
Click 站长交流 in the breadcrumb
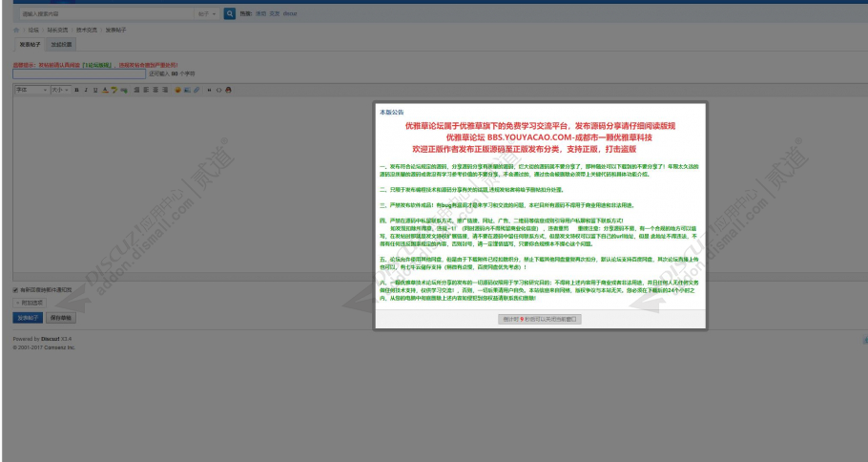[x=57, y=30]
